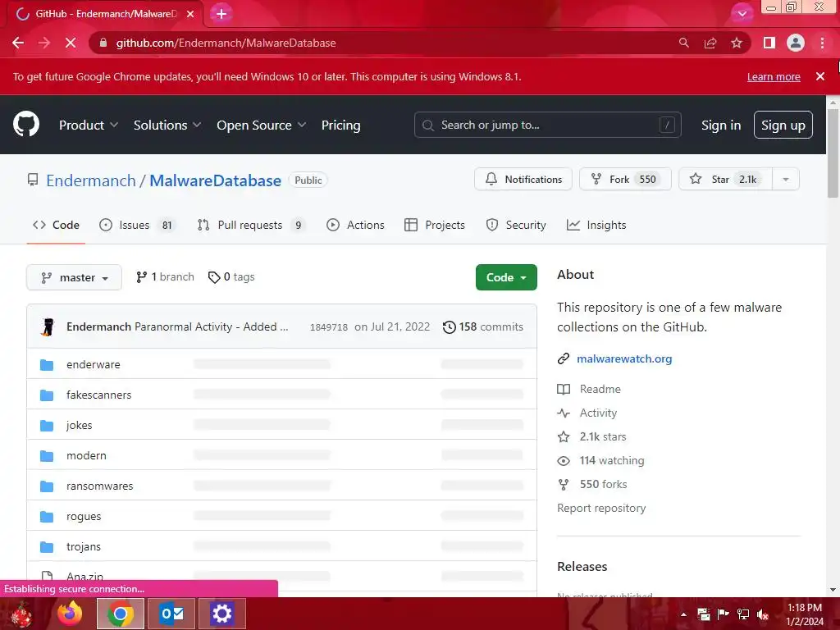Expand the Solutions menu
This screenshot has height=630, width=840.
tap(167, 125)
